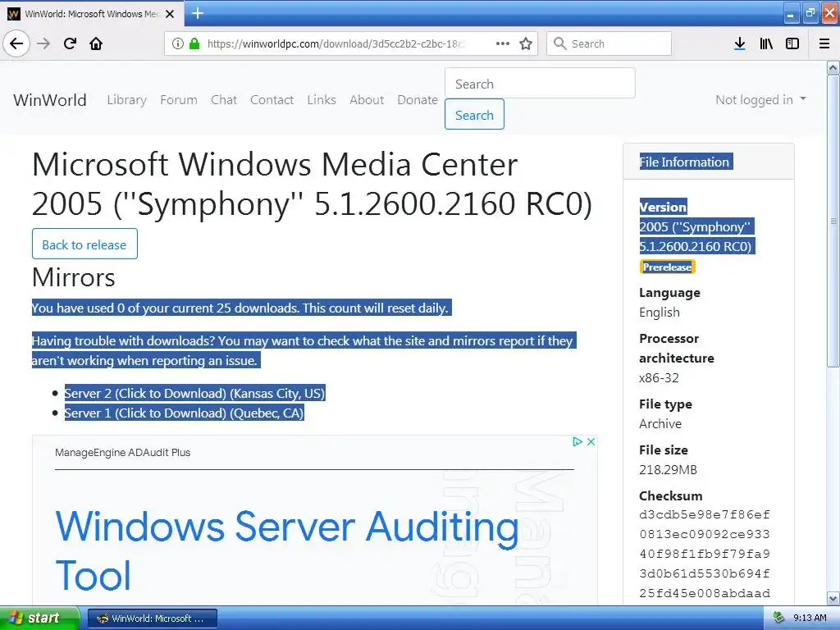Reload the page with the refresh icon
The height and width of the screenshot is (630, 840).
point(70,43)
